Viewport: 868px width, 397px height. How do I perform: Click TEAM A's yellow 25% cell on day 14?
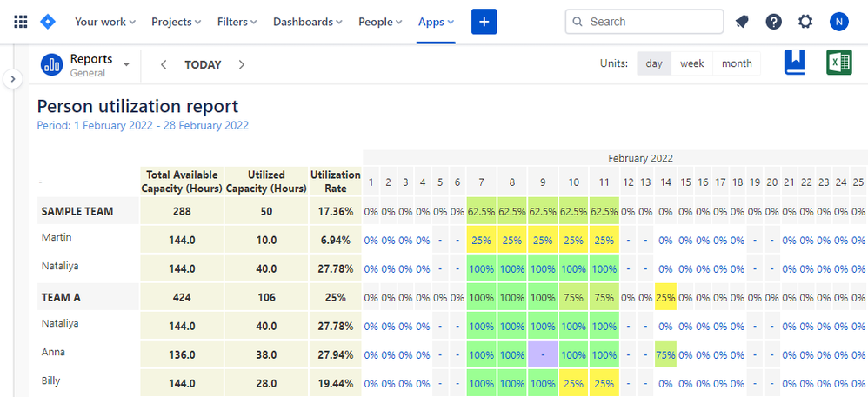665,297
